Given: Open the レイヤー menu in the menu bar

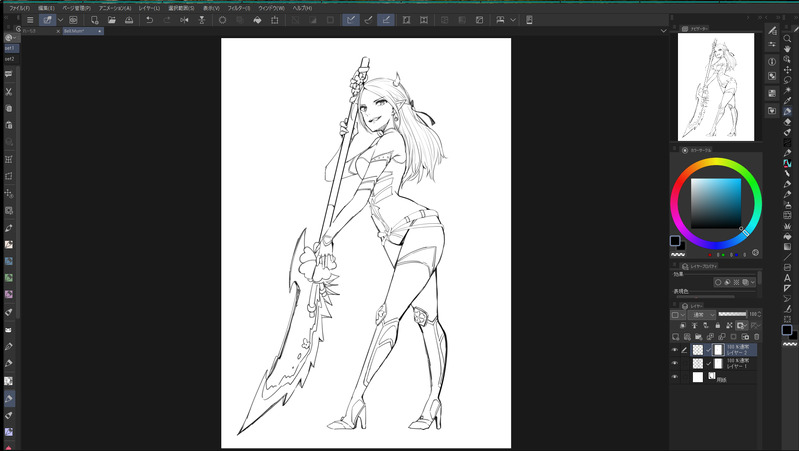Looking at the screenshot, I should (x=151, y=7).
